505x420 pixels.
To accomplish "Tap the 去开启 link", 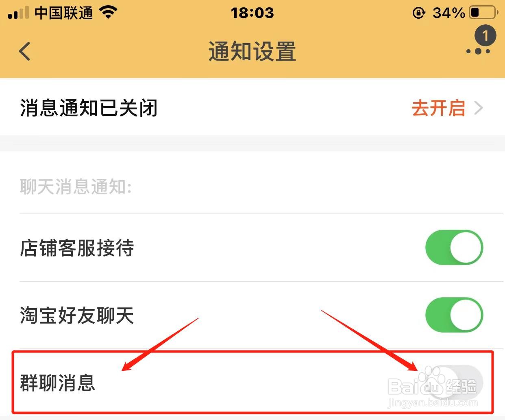I will click(x=438, y=108).
